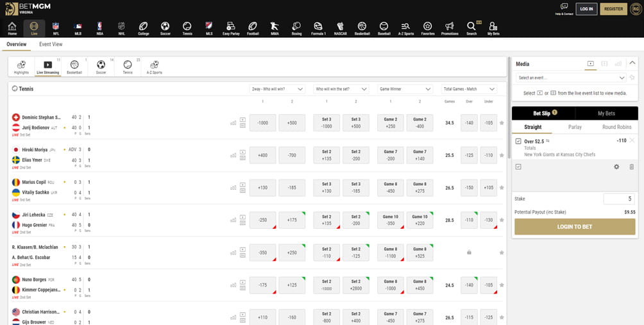Viewport: 644px width, 325px height.
Task: Pick Game 10 +220 for Hugo Grenier
Action: point(419,220)
